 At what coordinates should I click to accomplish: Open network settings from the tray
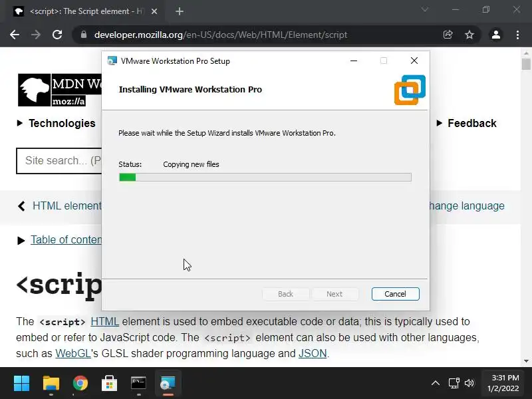(x=454, y=384)
